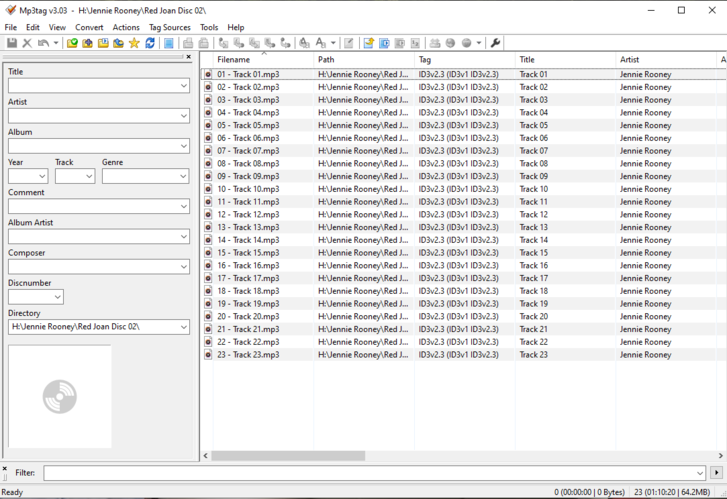This screenshot has height=499, width=727.
Task: Click the file list scroll right arrow
Action: 721,456
